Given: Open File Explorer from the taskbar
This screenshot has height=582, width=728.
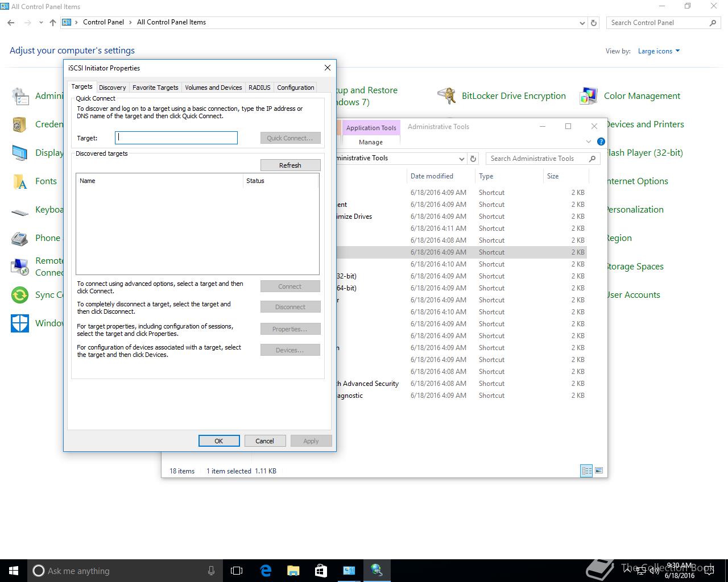Looking at the screenshot, I should (293, 571).
